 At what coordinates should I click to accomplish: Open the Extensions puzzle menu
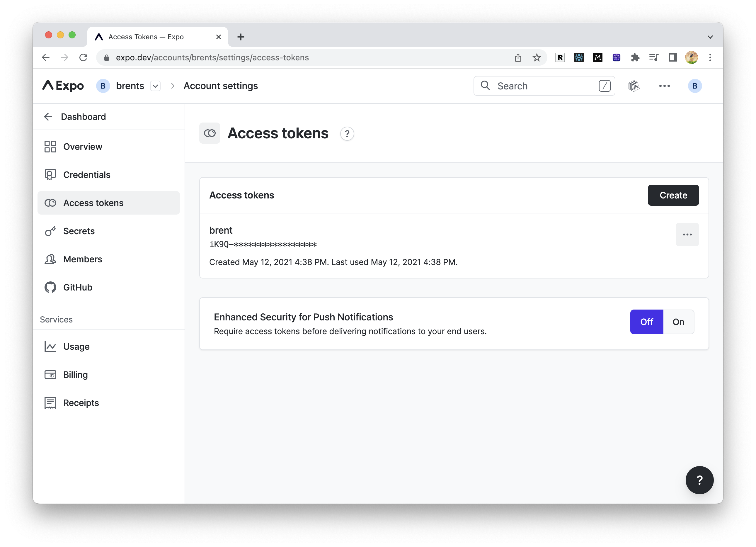click(x=635, y=57)
